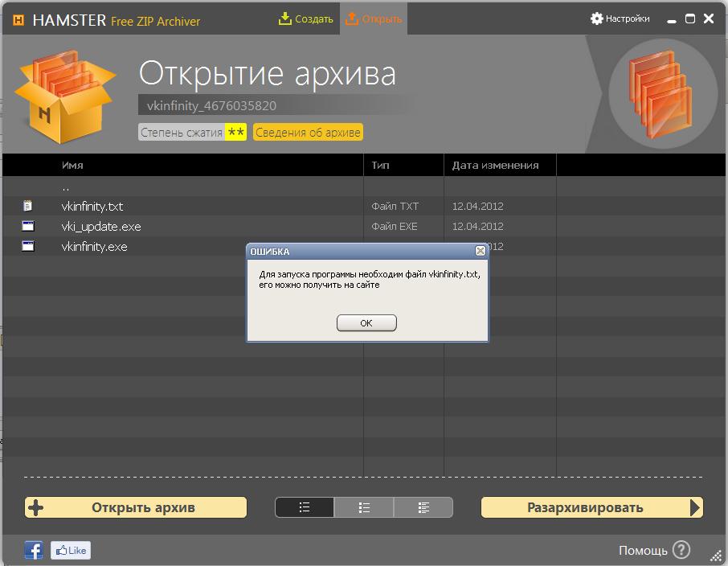Click the gear icon beside Настройки
Viewport: 728px width, 566px height.
pyautogui.click(x=596, y=18)
